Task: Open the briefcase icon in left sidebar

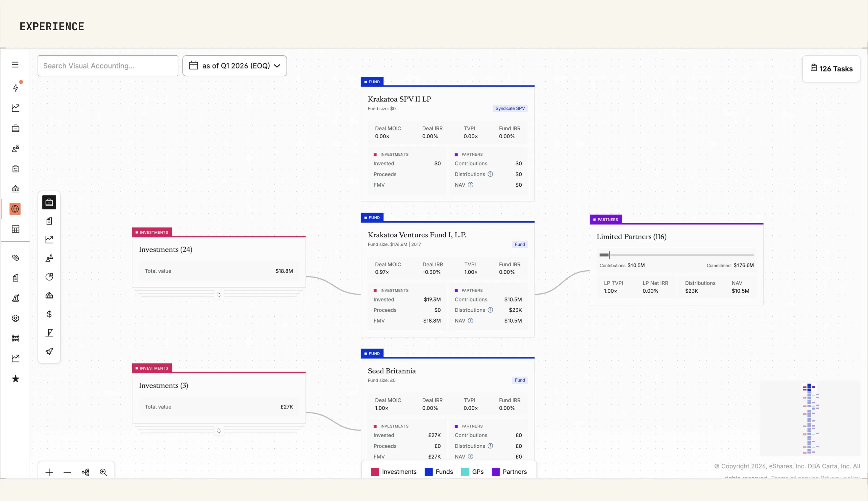Action: [15, 128]
